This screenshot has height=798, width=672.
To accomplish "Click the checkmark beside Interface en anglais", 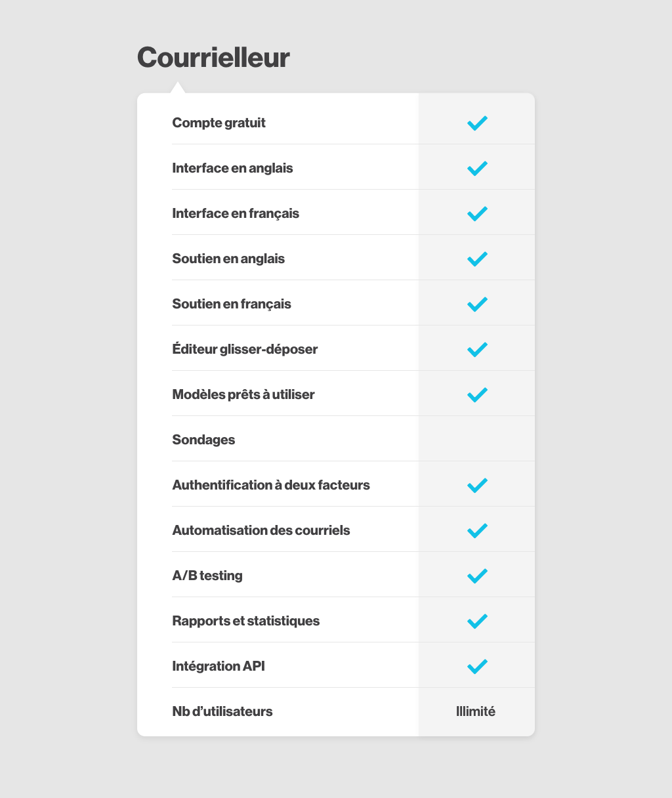I will click(477, 168).
